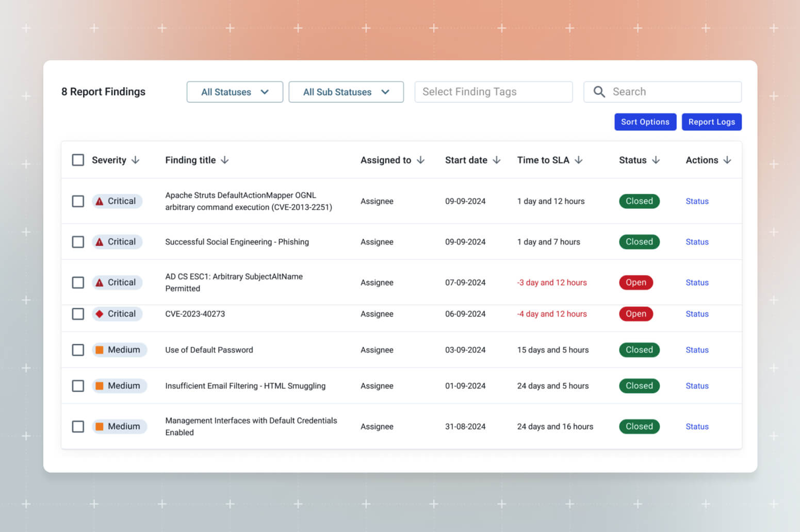Click the red Open badge for CVE-2023-40273

635,314
